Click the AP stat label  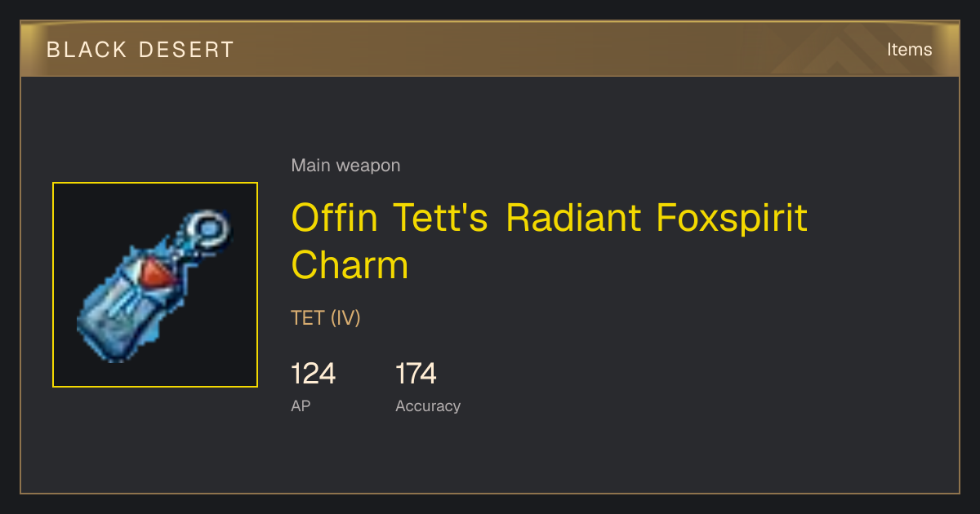301,406
